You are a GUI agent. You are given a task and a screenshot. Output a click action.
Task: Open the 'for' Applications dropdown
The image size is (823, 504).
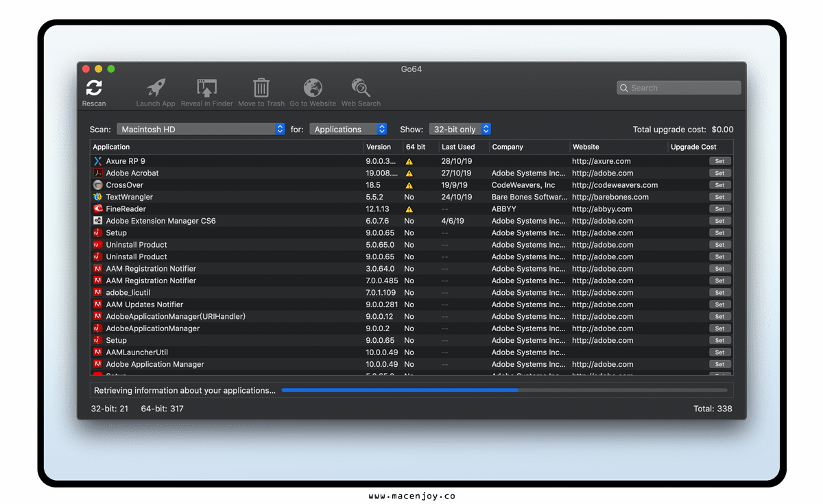pos(348,129)
